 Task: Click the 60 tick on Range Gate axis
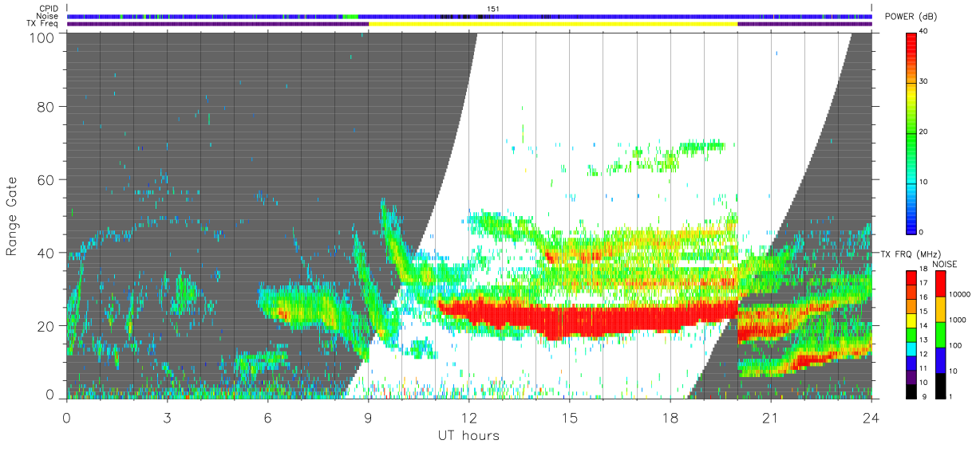pos(45,179)
